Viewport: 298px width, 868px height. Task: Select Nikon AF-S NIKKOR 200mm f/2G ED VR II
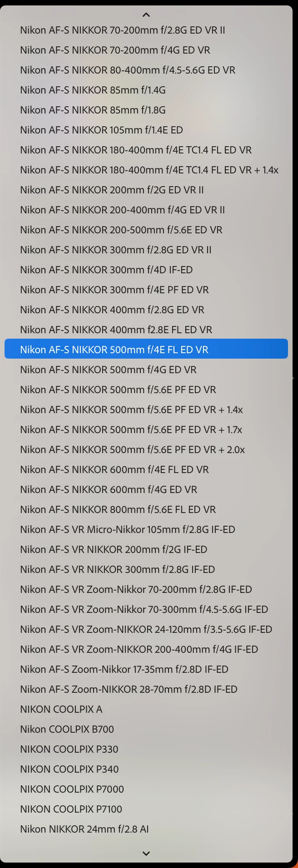146,190
